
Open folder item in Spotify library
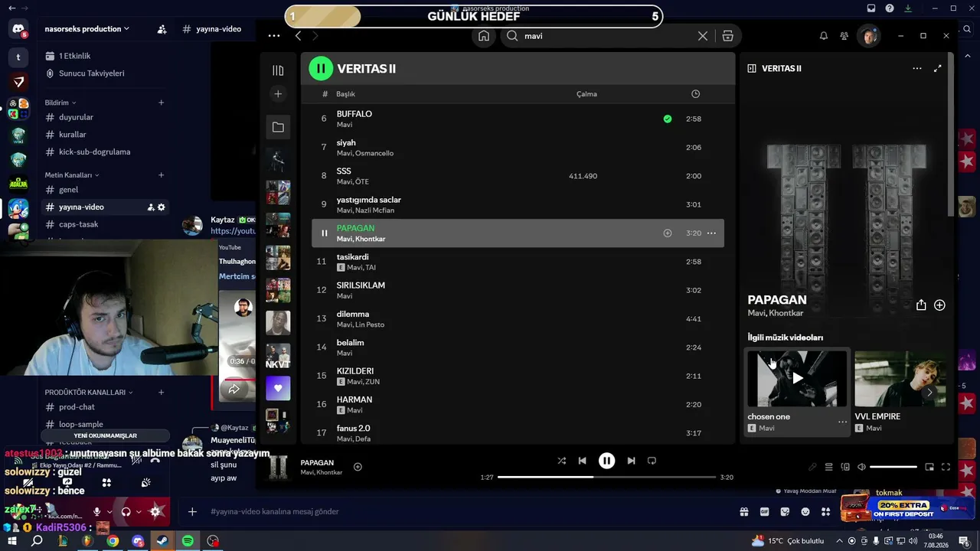pyautogui.click(x=278, y=127)
